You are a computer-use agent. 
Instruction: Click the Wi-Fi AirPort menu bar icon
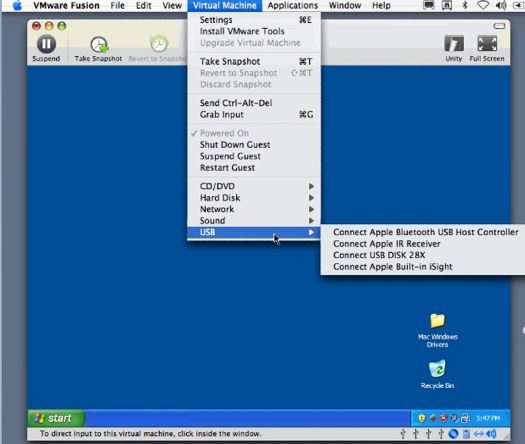[x=482, y=5]
